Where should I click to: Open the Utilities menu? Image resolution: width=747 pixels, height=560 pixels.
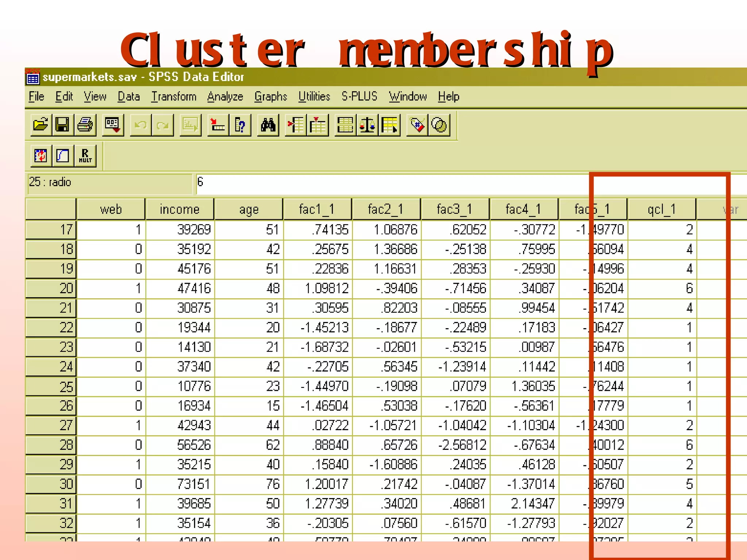314,97
